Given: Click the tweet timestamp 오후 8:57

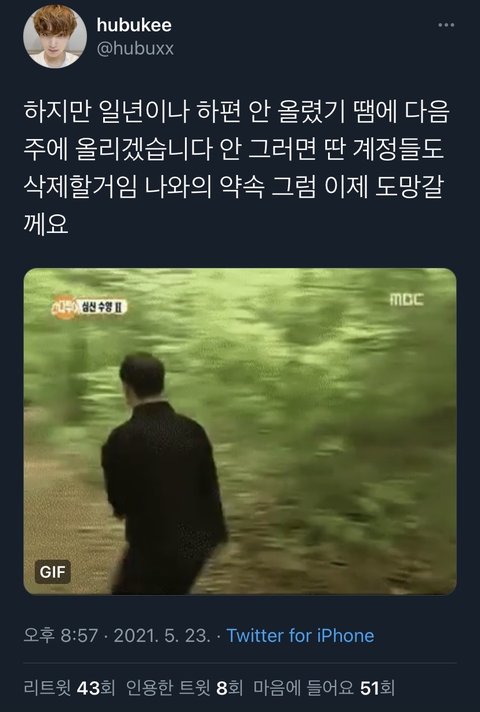Looking at the screenshot, I should coord(61,635).
